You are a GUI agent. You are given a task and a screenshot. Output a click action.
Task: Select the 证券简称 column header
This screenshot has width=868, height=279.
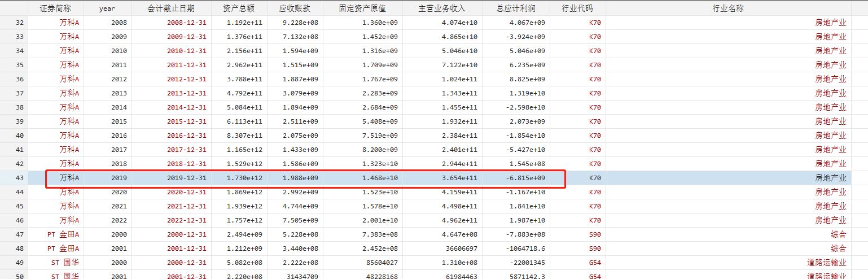pyautogui.click(x=55, y=8)
